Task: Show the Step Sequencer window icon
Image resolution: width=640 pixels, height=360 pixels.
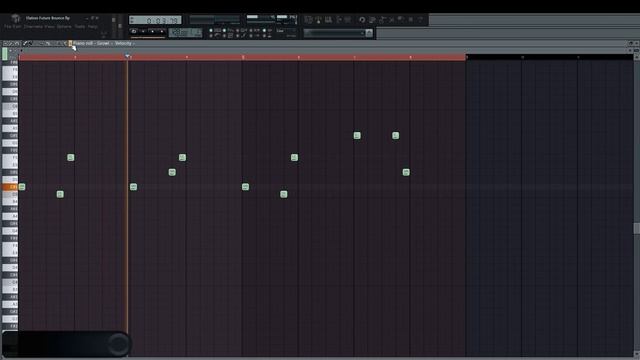Action: (318, 20)
